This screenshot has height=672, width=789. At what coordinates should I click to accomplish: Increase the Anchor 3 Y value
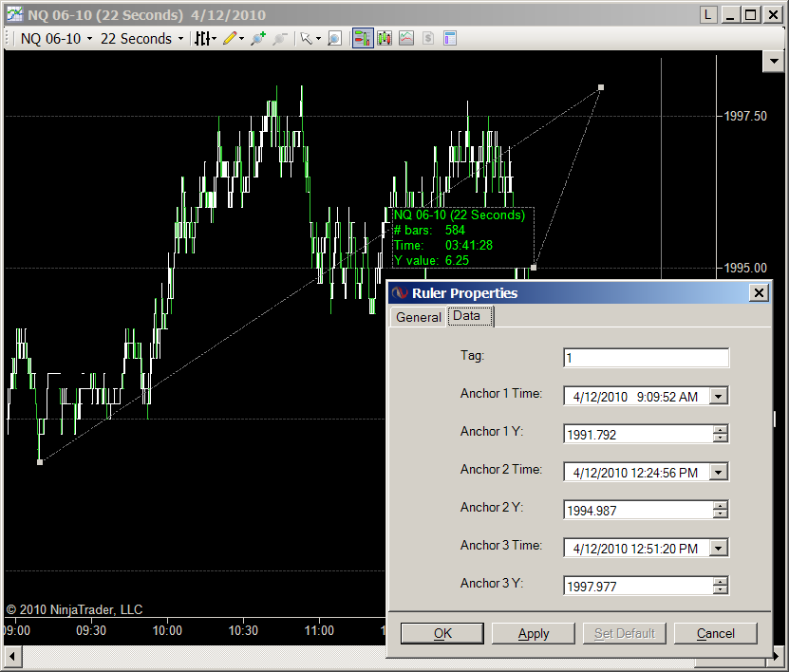721,582
